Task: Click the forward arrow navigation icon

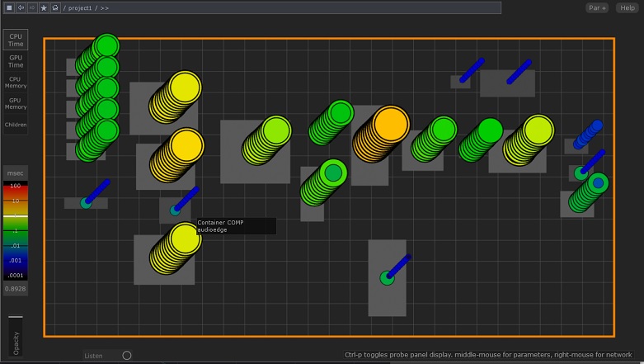Action: (32, 7)
